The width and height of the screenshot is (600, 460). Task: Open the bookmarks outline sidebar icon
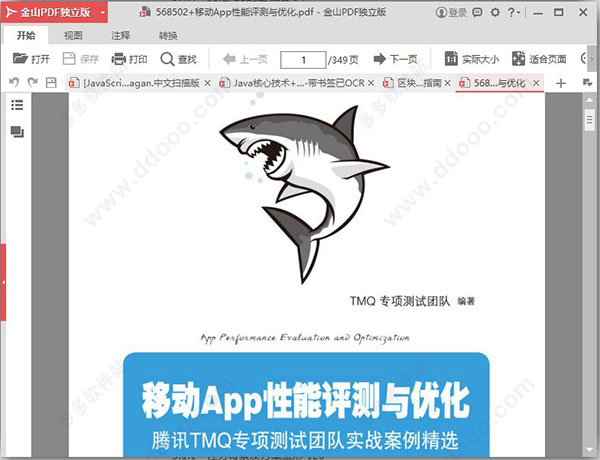pos(17,105)
